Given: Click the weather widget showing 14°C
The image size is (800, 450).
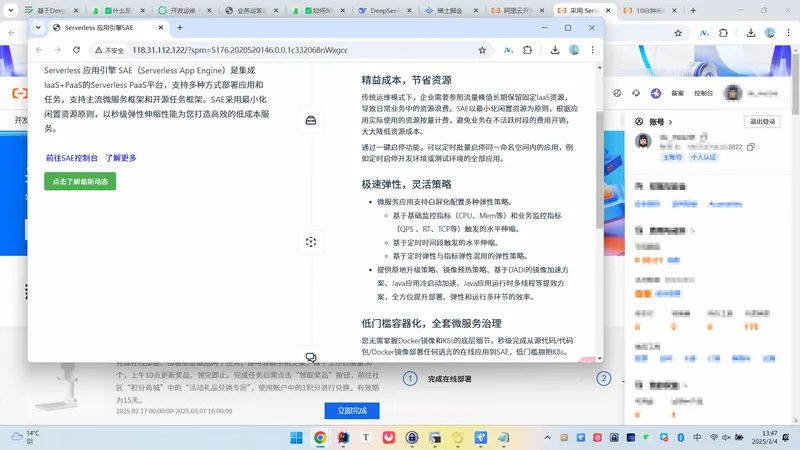Looking at the screenshot, I should click(26, 437).
